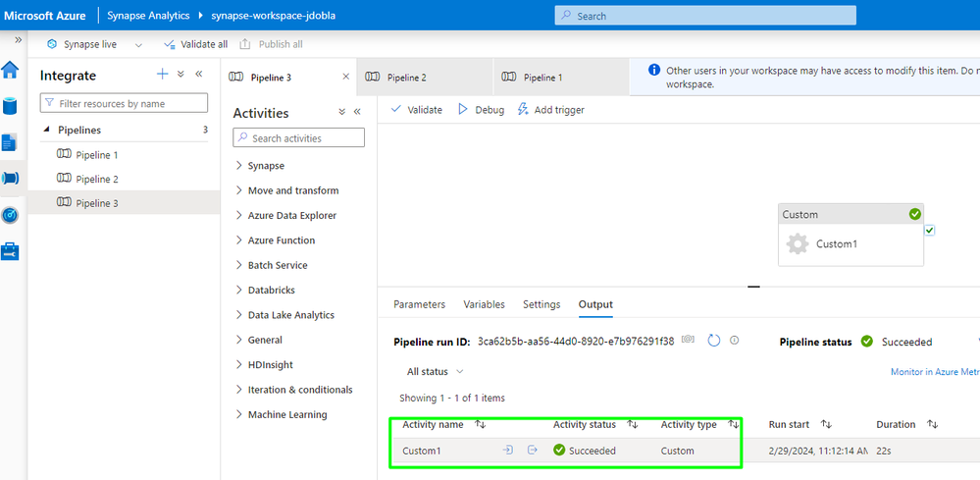This screenshot has height=480, width=980.
Task: Open the Integrate hub pipeline icon
Action: point(11,178)
